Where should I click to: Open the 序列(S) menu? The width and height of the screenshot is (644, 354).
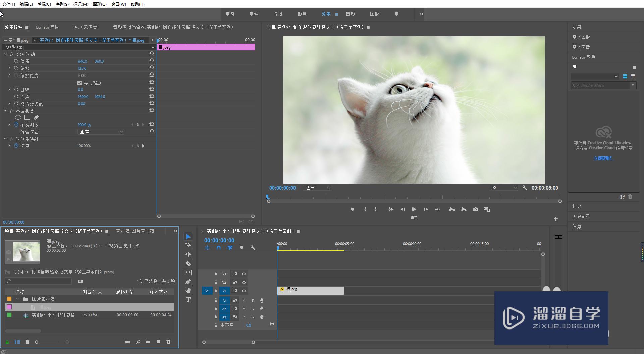tap(62, 4)
